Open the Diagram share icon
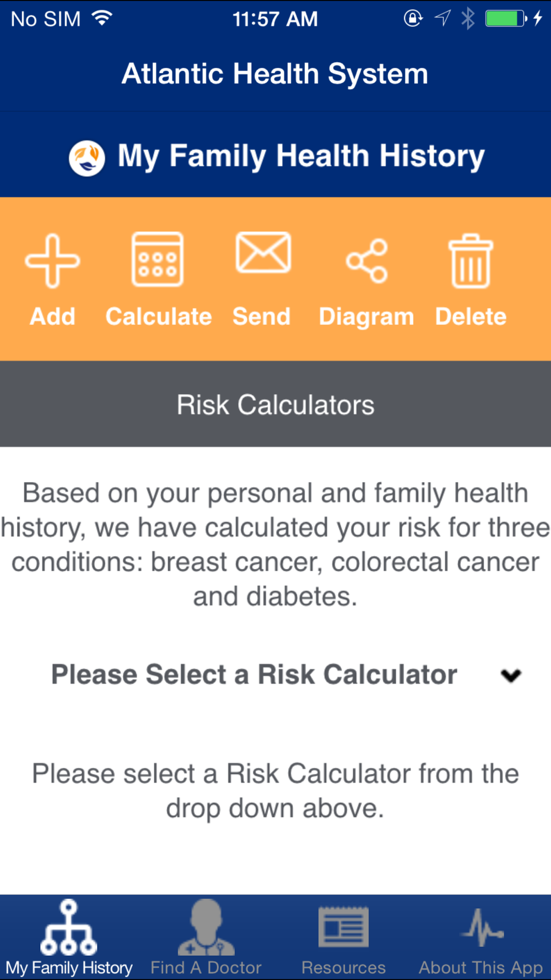Image resolution: width=551 pixels, height=980 pixels. [367, 261]
